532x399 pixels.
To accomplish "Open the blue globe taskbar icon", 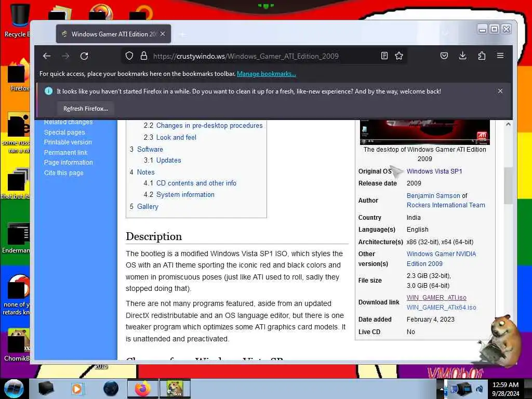I will point(111,389).
